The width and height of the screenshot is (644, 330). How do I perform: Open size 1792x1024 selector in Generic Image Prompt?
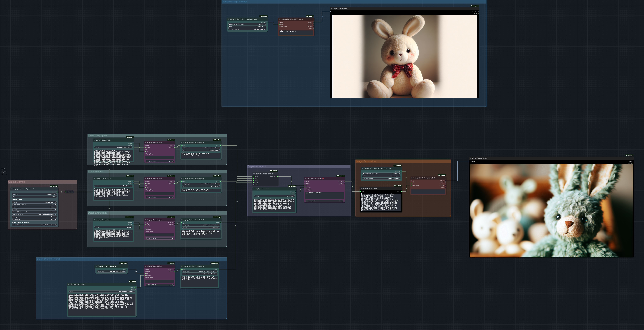247,27
